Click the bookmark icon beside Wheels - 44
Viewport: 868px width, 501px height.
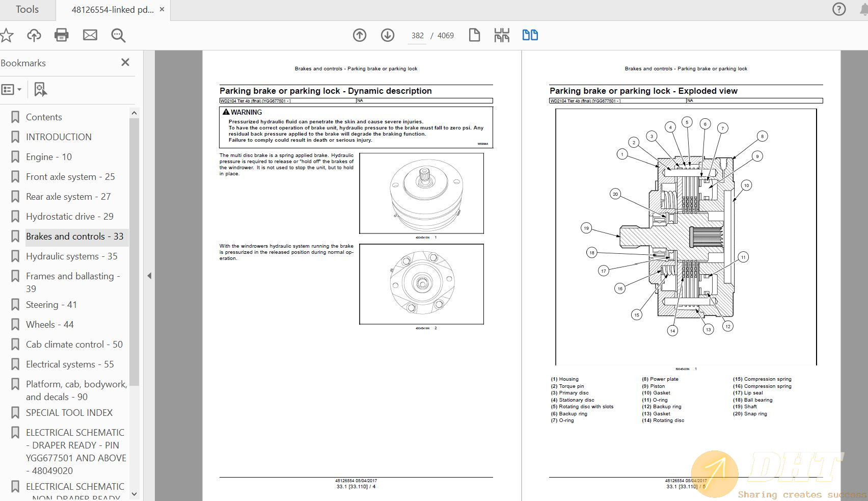click(x=15, y=325)
